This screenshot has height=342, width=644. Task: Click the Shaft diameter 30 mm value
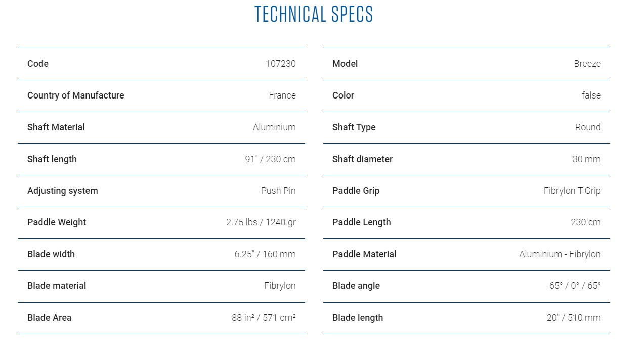(x=587, y=159)
